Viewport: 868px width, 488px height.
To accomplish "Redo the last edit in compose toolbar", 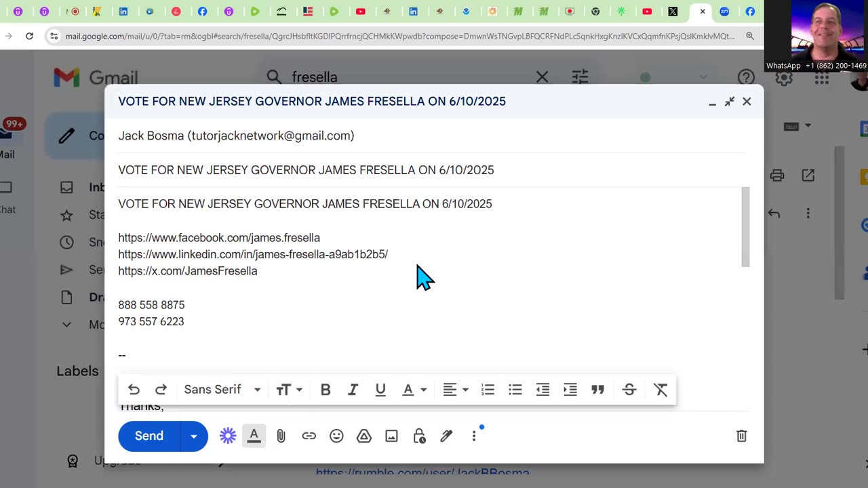I will point(161,390).
